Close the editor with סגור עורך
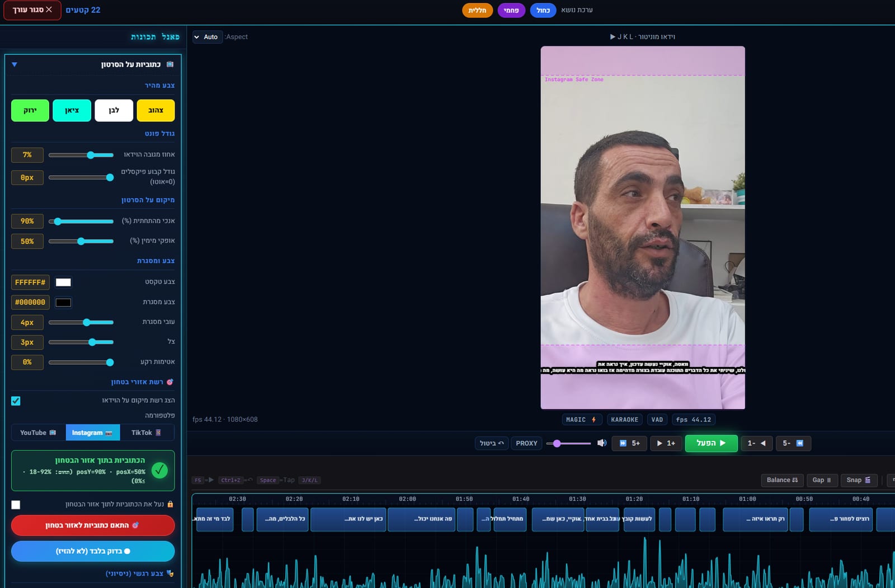 pyautogui.click(x=32, y=10)
